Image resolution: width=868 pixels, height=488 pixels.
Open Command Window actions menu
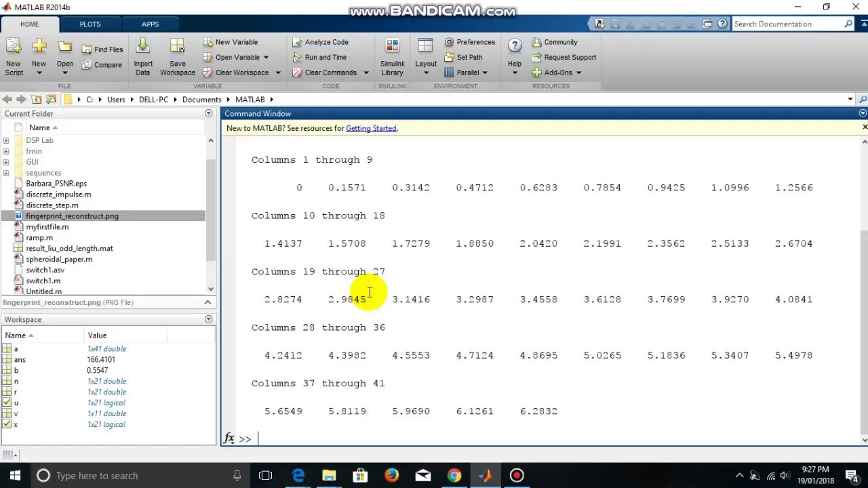pos(863,114)
